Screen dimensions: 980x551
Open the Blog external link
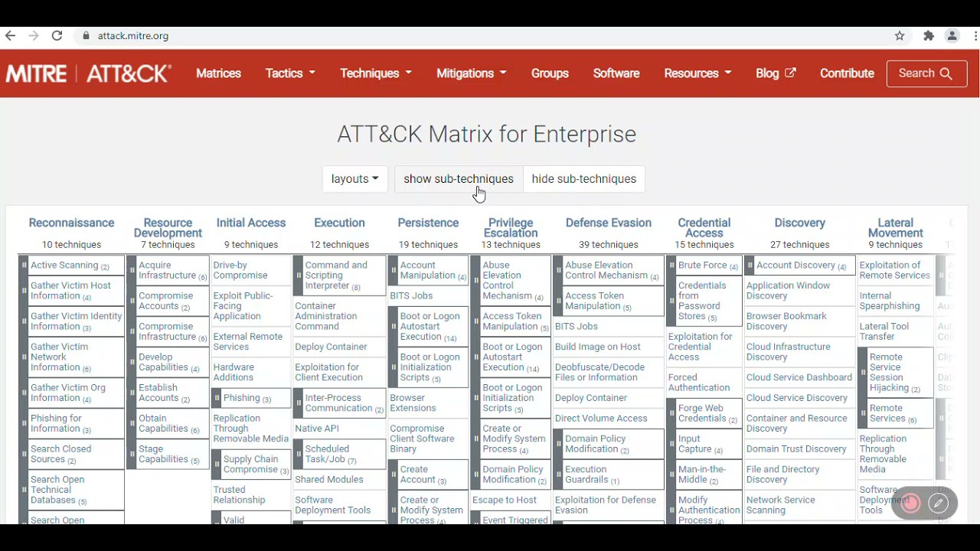click(x=776, y=73)
